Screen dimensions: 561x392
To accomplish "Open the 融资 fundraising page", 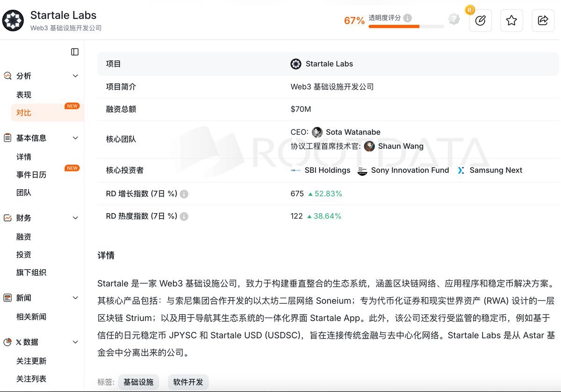I will point(24,237).
